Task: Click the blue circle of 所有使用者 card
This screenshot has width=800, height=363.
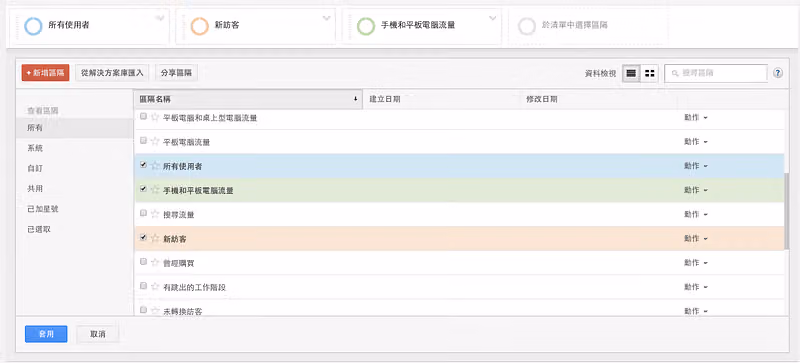Action: [33, 26]
